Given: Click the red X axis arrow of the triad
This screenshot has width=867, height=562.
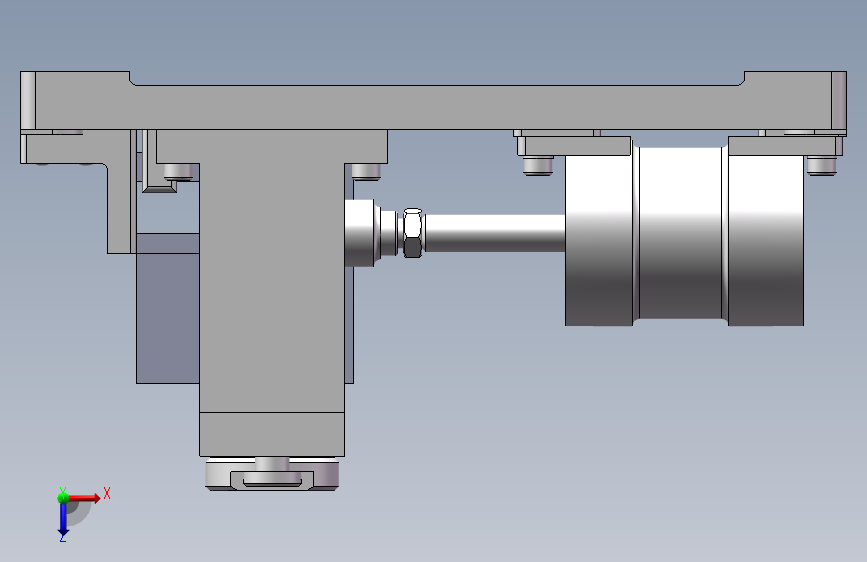Looking at the screenshot, I should pyautogui.click(x=84, y=498).
